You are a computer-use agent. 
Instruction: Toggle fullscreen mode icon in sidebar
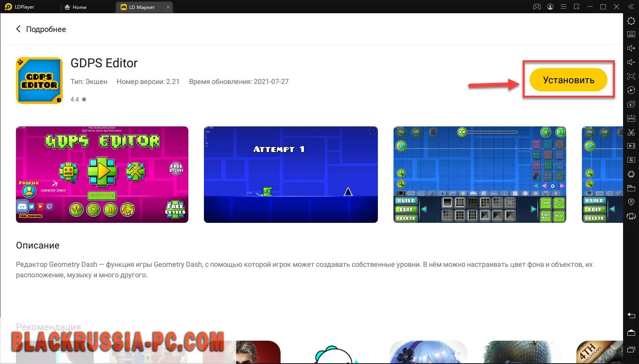pos(631,76)
